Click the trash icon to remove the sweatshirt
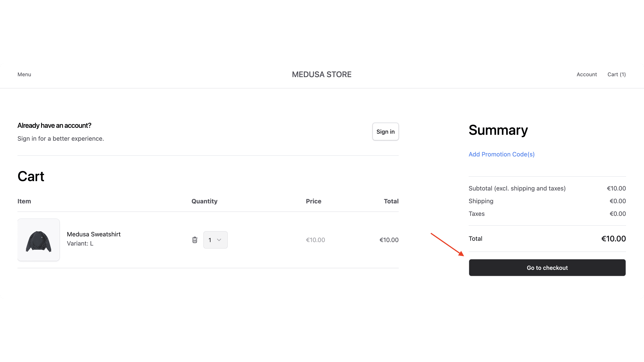 pyautogui.click(x=195, y=240)
